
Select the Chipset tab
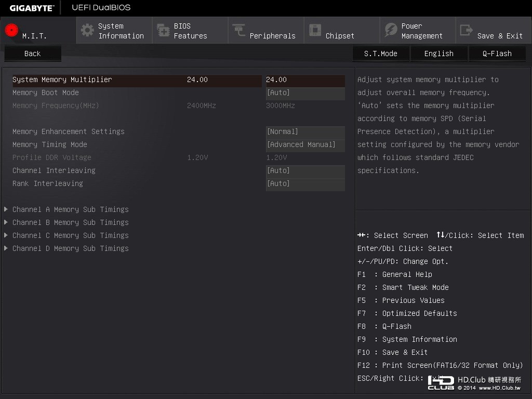342,31
